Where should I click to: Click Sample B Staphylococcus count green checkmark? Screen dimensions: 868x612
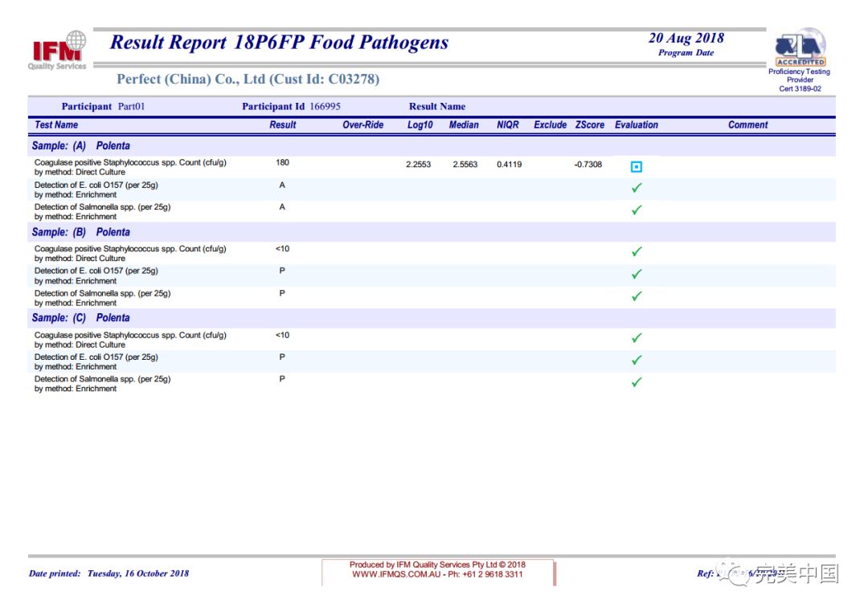[x=637, y=251]
